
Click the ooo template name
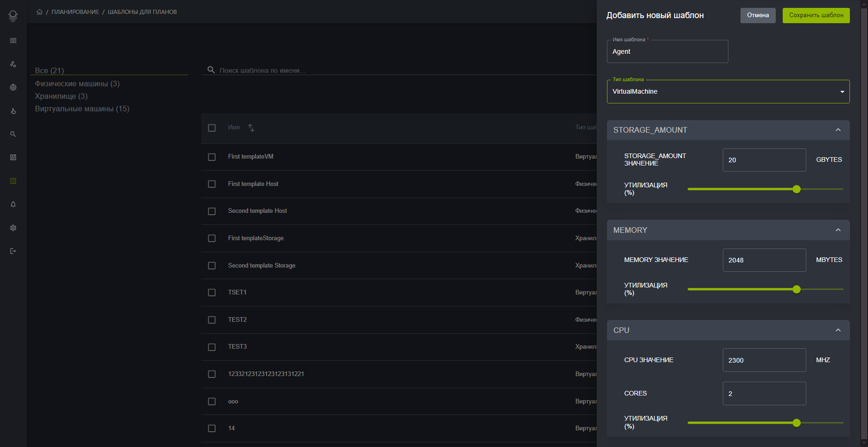click(233, 402)
